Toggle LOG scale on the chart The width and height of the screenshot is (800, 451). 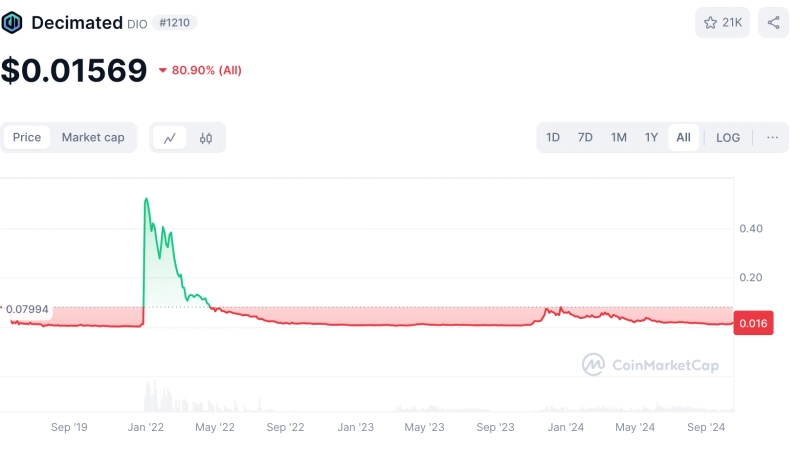[728, 137]
